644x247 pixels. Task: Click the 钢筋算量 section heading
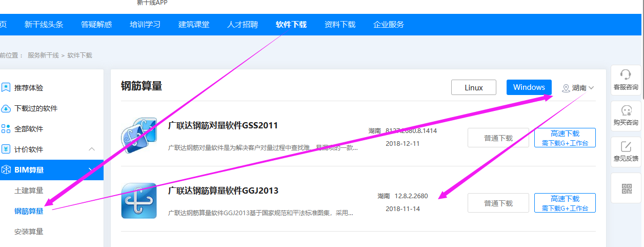[x=142, y=86]
